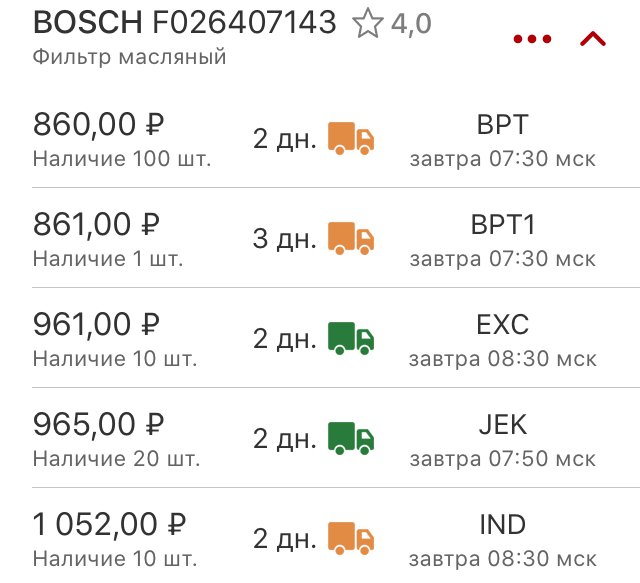
Task: Select the 860,00 ₽ price offer
Action: (98, 124)
